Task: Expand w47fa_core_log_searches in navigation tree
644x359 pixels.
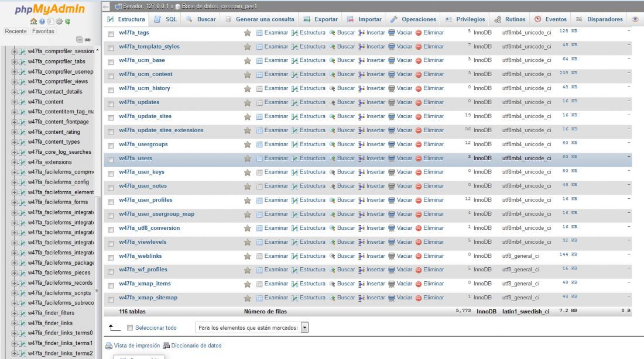Action: click(15, 152)
